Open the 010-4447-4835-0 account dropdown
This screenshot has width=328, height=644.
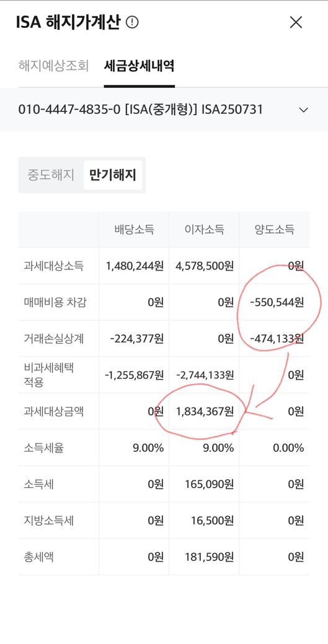coord(164,110)
